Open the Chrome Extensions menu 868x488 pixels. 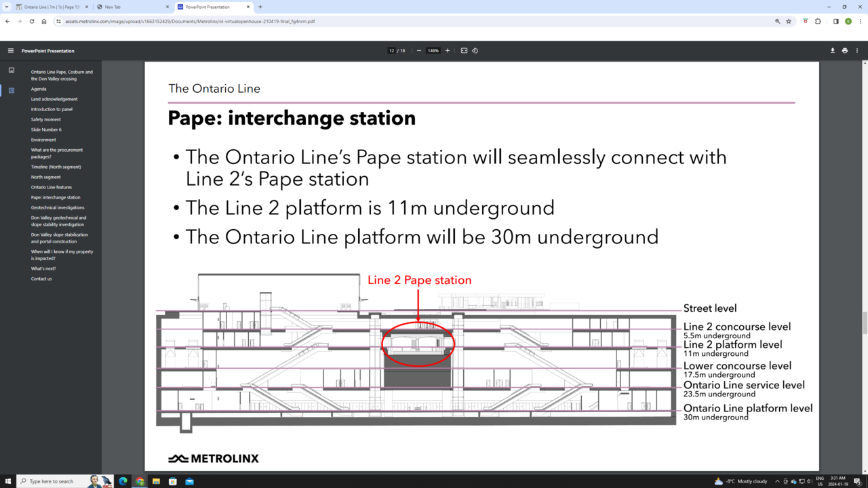(x=818, y=21)
